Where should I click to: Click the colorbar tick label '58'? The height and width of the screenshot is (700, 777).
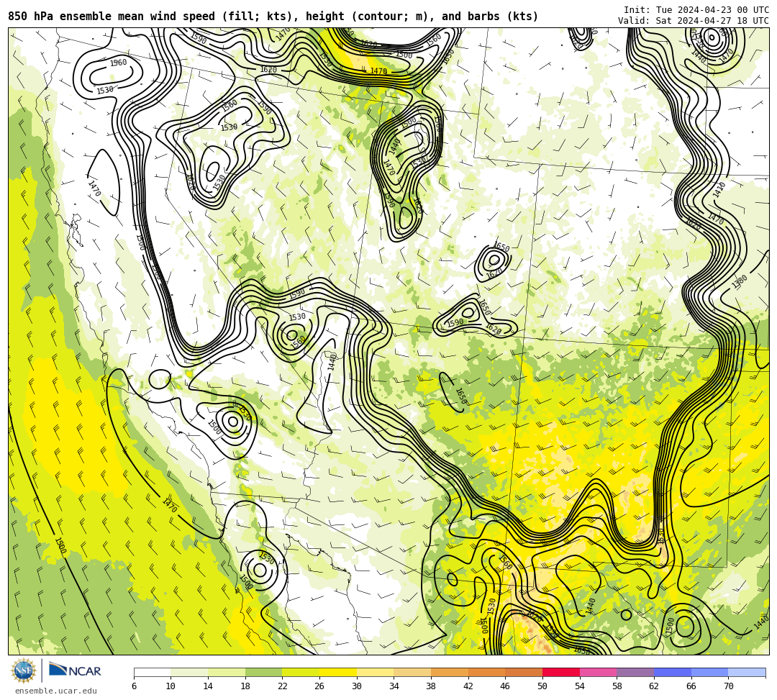coord(617,686)
